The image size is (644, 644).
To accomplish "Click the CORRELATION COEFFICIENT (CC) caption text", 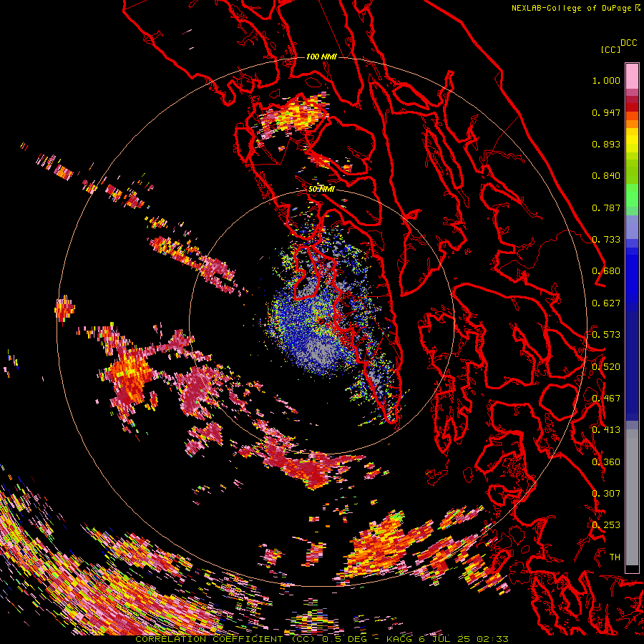I will (x=225, y=639).
